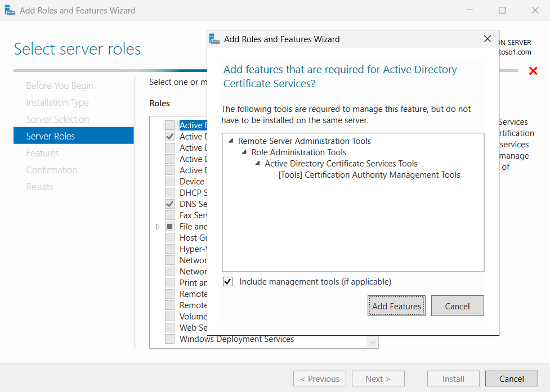Open the Results step
The height and width of the screenshot is (392, 550).
click(39, 187)
